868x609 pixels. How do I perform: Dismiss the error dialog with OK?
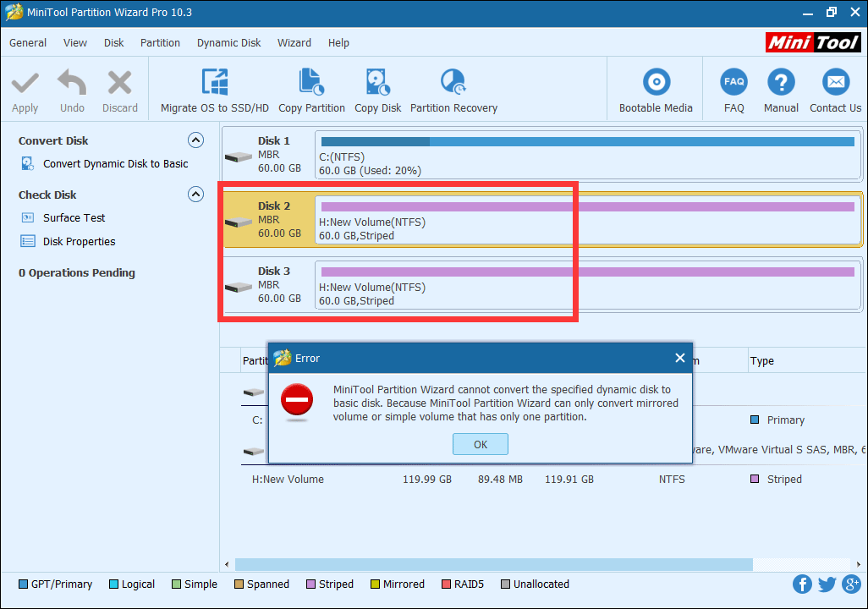click(x=480, y=443)
